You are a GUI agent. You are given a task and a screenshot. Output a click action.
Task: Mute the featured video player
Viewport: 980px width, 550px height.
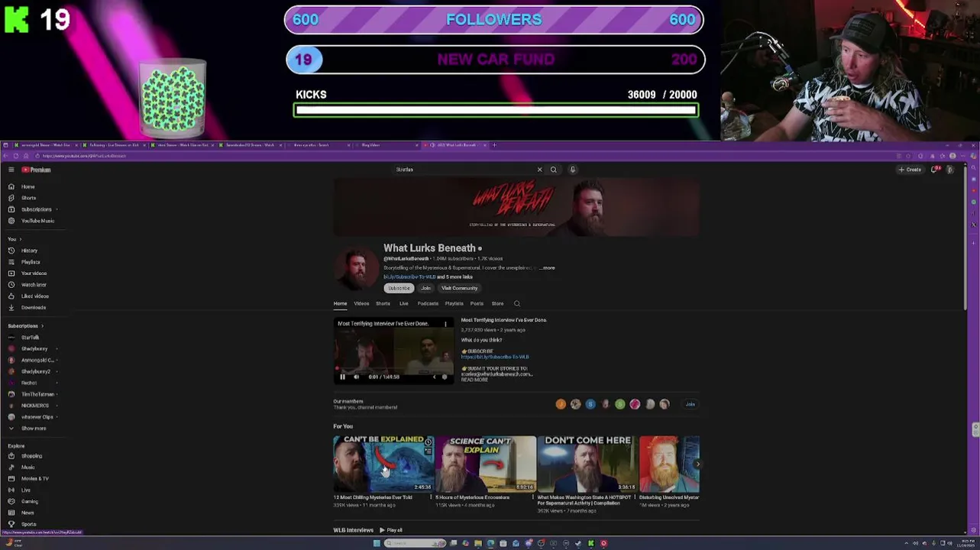(356, 377)
